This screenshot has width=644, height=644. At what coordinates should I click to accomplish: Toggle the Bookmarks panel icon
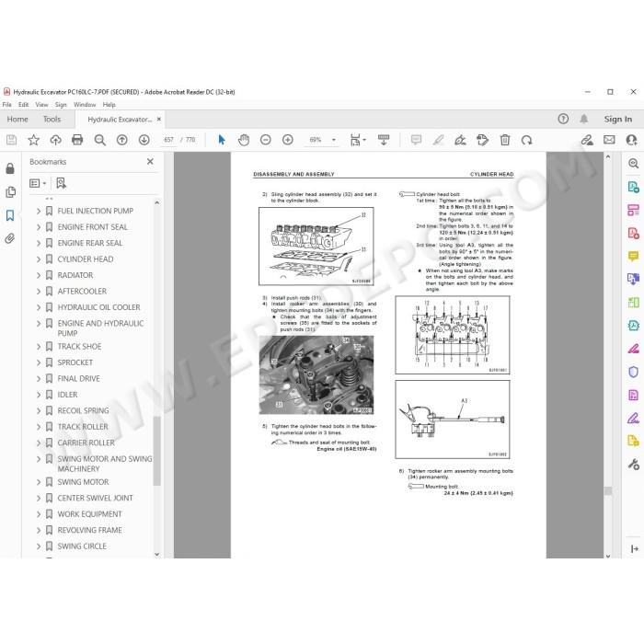click(10, 215)
